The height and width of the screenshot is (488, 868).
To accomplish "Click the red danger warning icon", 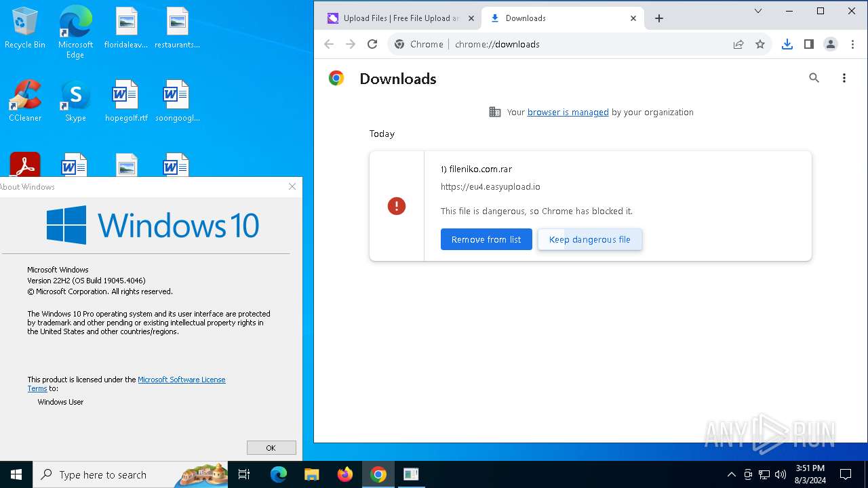I will tap(397, 206).
